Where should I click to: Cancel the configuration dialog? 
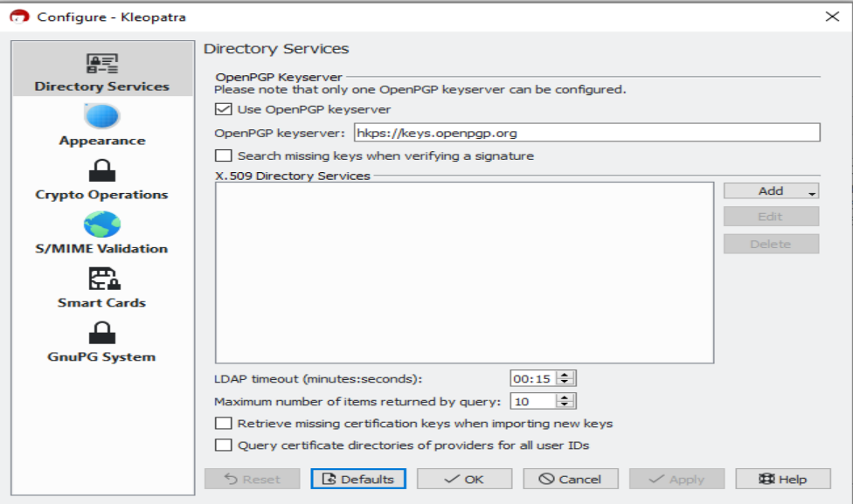click(x=571, y=479)
